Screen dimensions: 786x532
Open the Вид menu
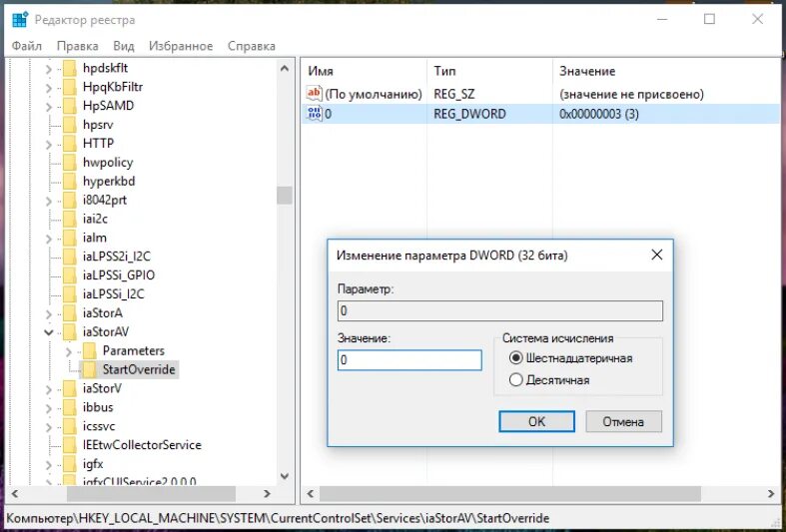coord(123,46)
